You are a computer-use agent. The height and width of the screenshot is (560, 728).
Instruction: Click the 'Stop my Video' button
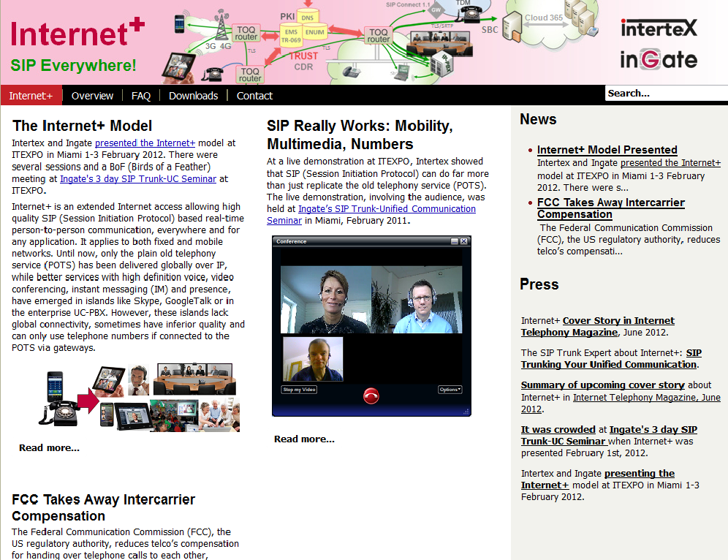point(300,390)
